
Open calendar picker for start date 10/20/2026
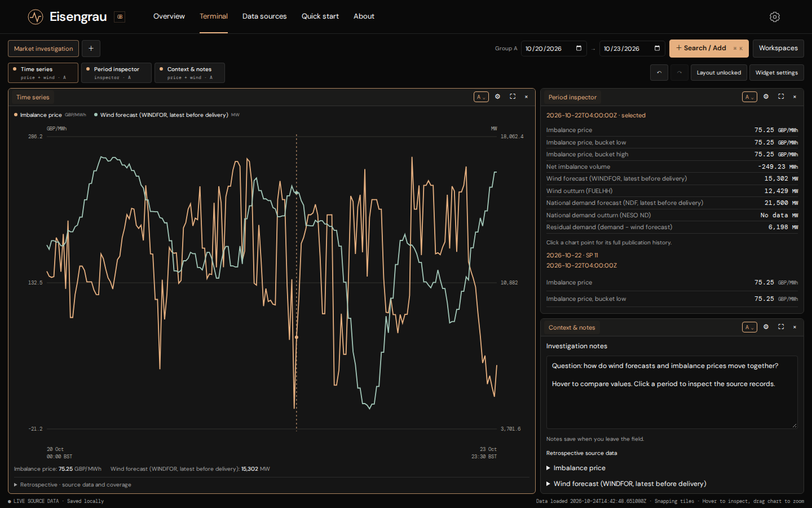[579, 49]
